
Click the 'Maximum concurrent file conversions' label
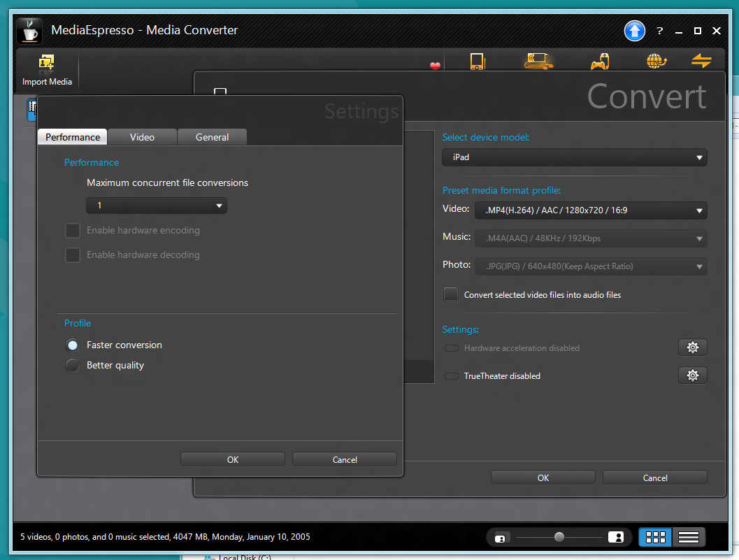(x=167, y=183)
